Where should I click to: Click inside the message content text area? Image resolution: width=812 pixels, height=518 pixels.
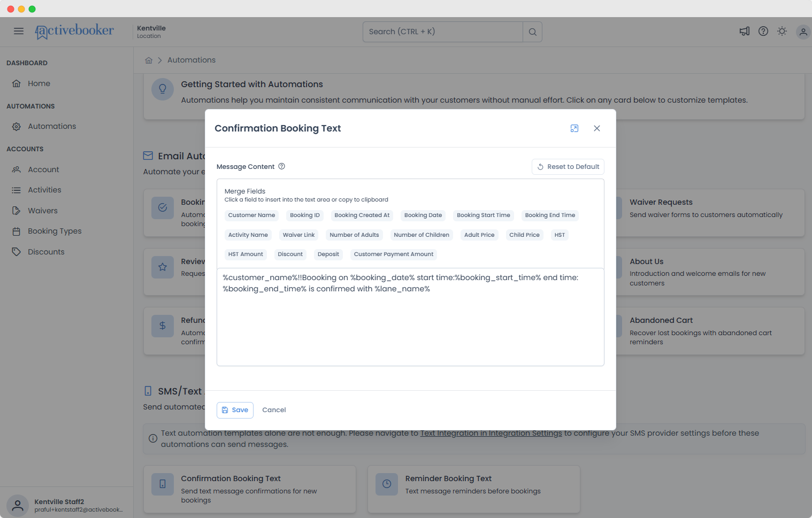tap(410, 317)
